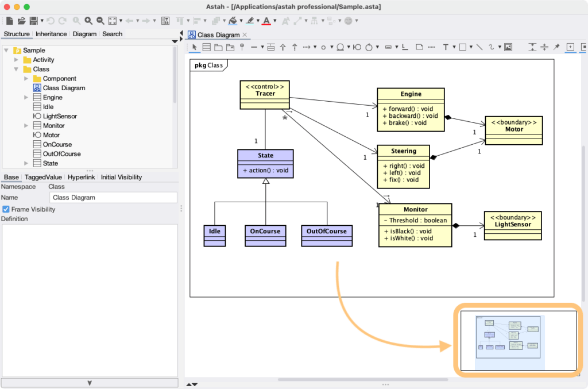Viewport: 588px width, 389px height.
Task: Choose the Realization dashed-arrow tool
Action: click(295, 47)
